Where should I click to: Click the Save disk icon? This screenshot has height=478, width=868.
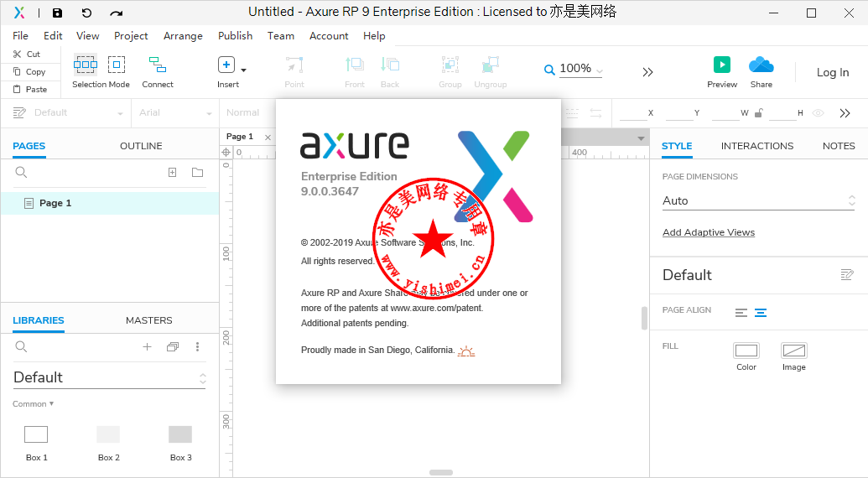57,13
